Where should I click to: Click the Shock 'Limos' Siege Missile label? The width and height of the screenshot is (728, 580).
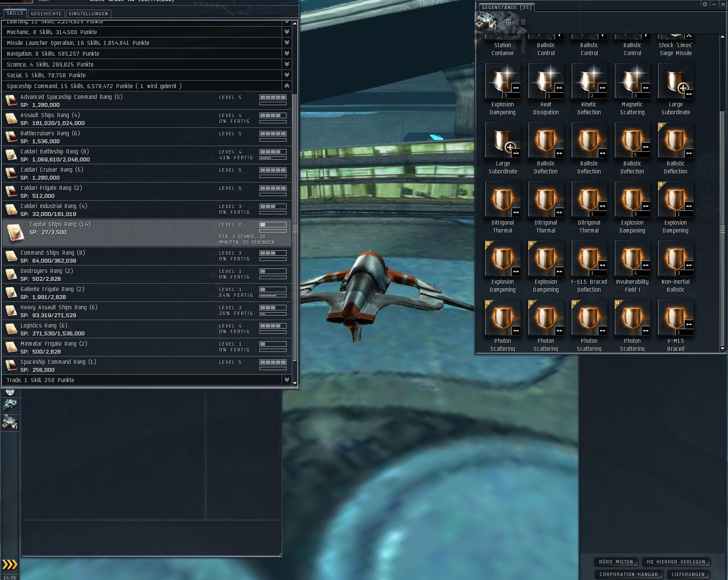point(676,49)
